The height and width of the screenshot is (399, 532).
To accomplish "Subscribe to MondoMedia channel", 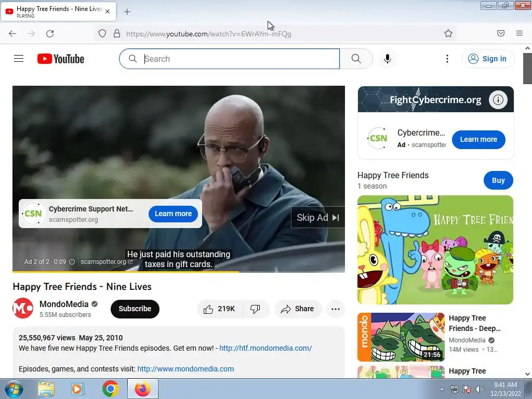I will pyautogui.click(x=135, y=309).
